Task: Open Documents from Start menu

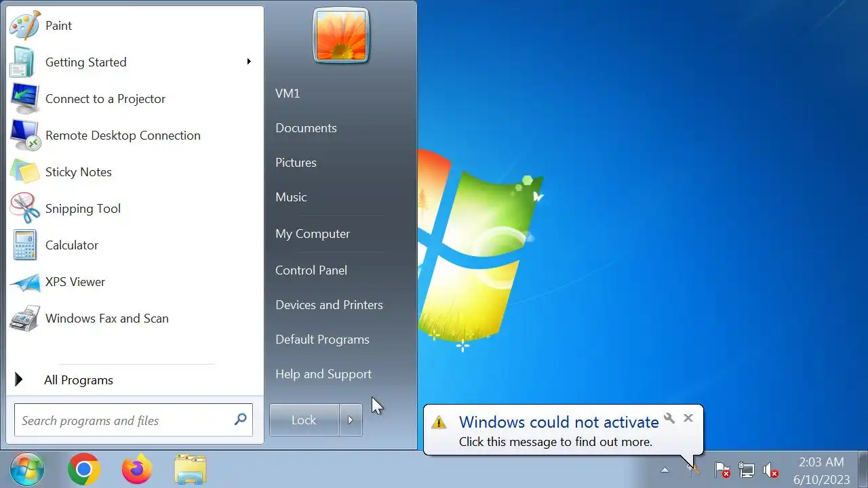Action: pyautogui.click(x=306, y=128)
